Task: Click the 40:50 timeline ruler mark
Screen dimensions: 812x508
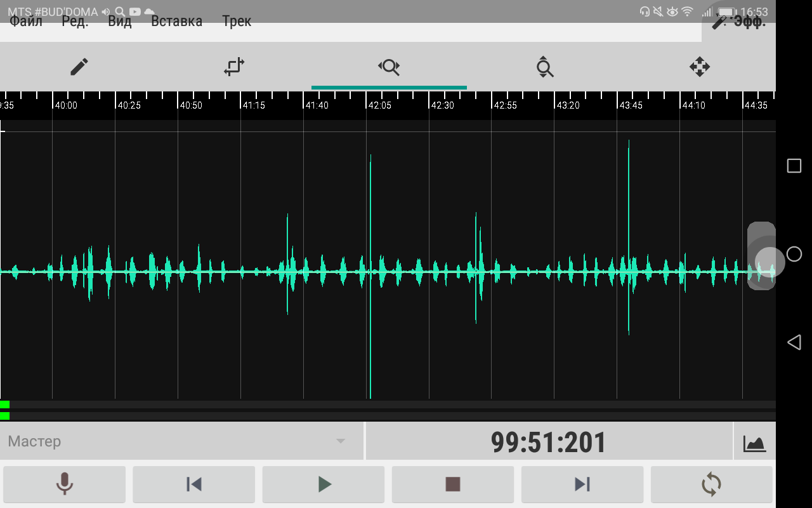Action: point(191,105)
